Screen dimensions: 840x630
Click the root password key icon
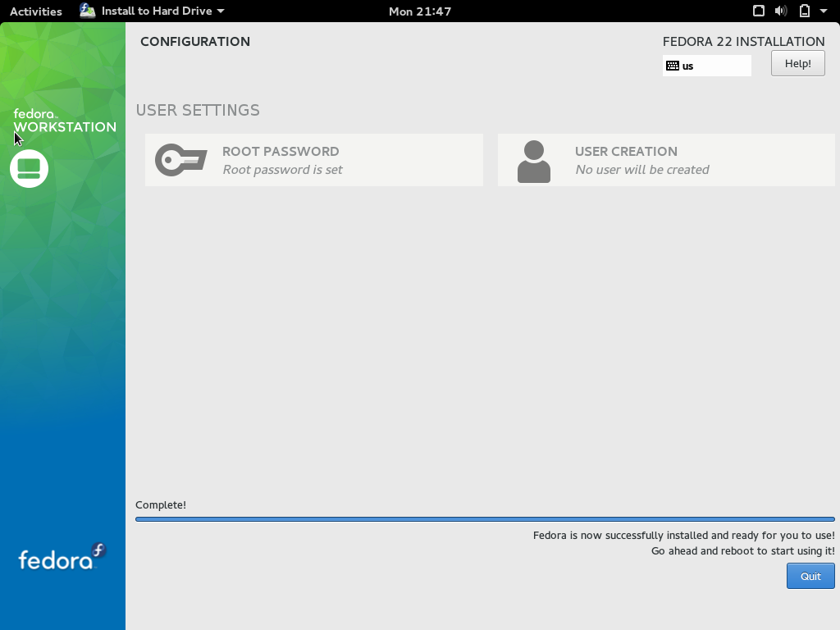pyautogui.click(x=181, y=160)
